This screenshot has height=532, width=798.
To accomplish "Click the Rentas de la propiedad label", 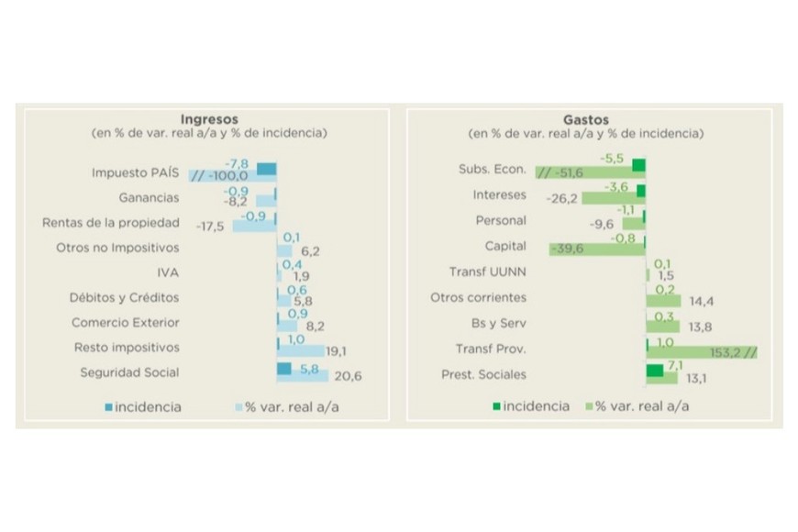I will point(111,223).
